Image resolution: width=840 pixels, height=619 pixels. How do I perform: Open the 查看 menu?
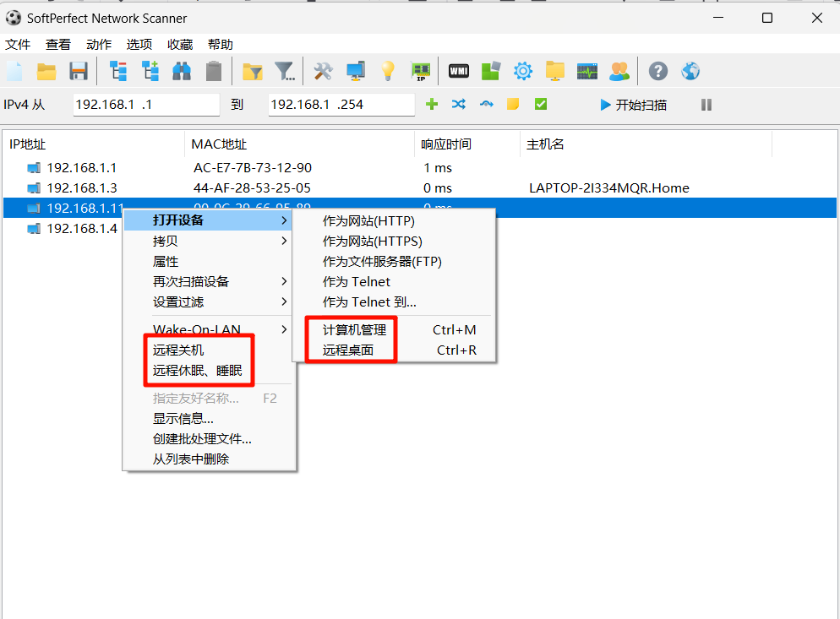click(57, 45)
